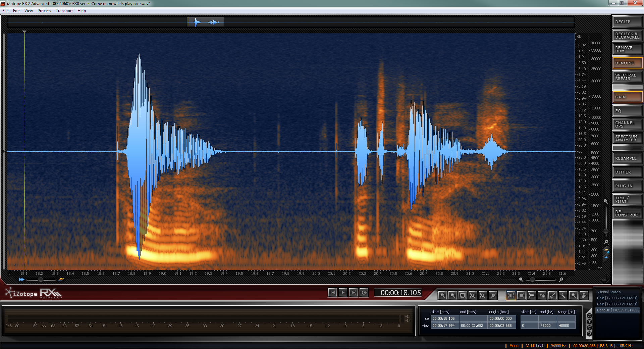The height and width of the screenshot is (349, 644).
Task: Open the Help menu
Action: pos(82,11)
